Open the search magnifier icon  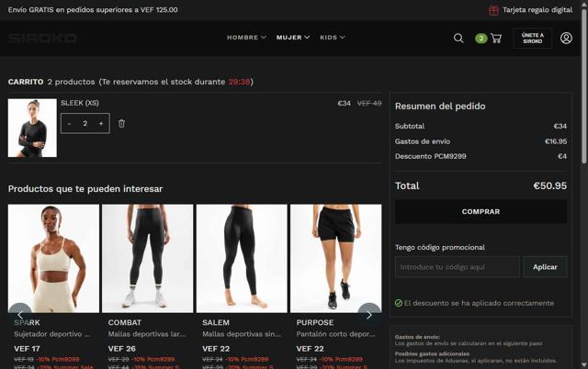[x=458, y=38]
